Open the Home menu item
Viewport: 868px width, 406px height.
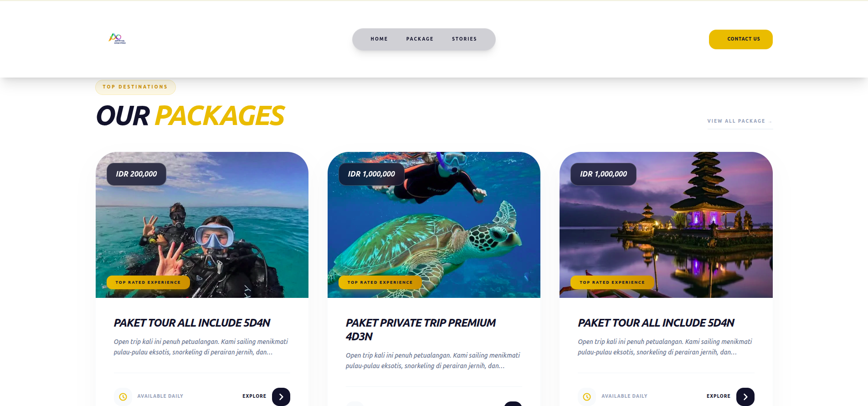[x=379, y=39]
